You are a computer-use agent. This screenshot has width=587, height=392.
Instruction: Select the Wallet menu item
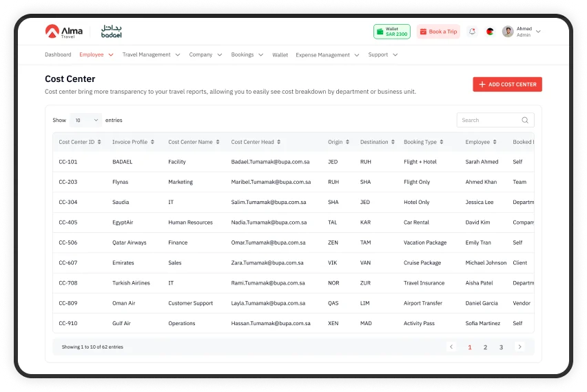280,54
